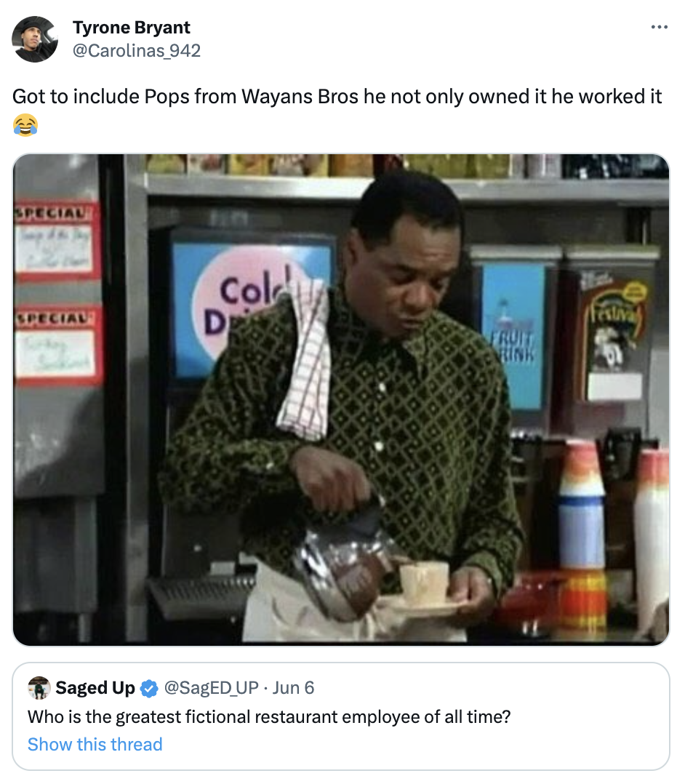Viewport: 685px width, 784px height.
Task: Click the Cold Drinks sign in the image
Action: 249,306
